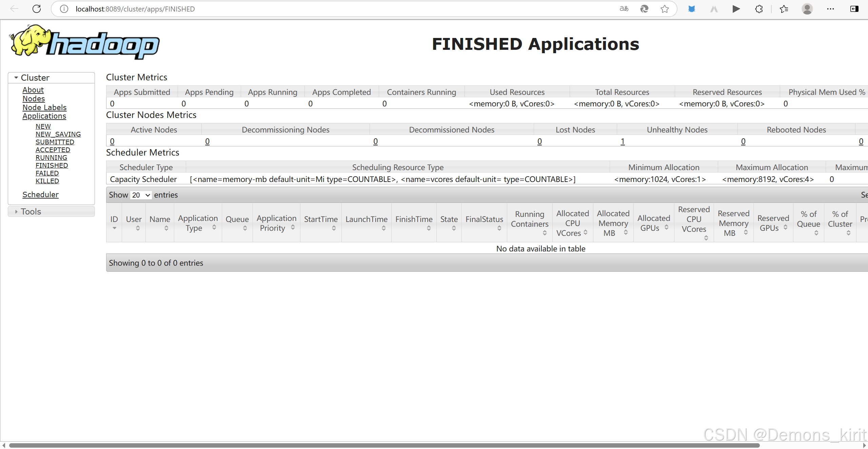Open browser settings and more menu
868x449 pixels.
[830, 9]
